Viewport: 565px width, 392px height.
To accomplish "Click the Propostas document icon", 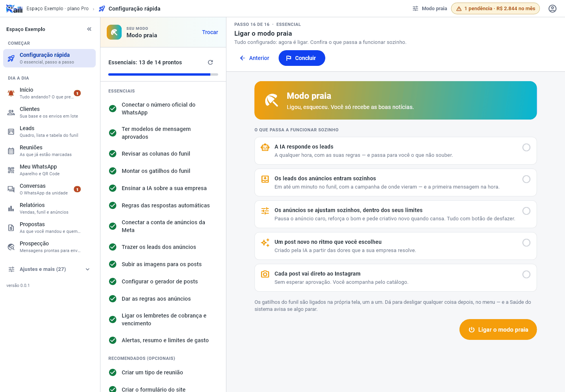I will [11, 228].
